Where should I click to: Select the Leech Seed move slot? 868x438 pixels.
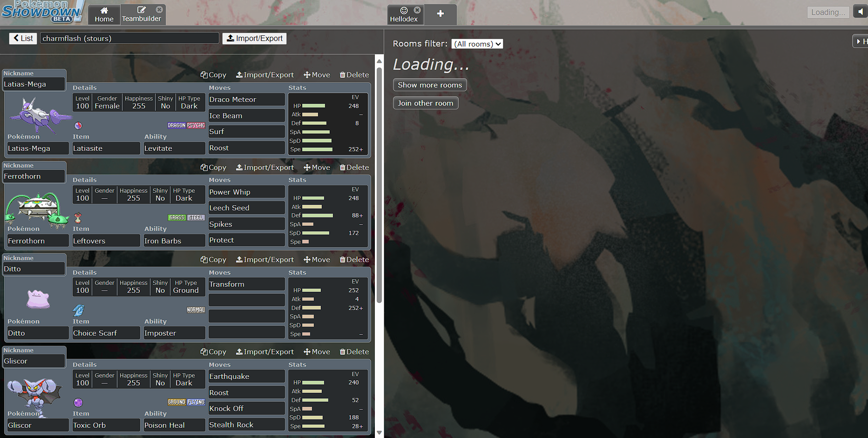coord(246,208)
